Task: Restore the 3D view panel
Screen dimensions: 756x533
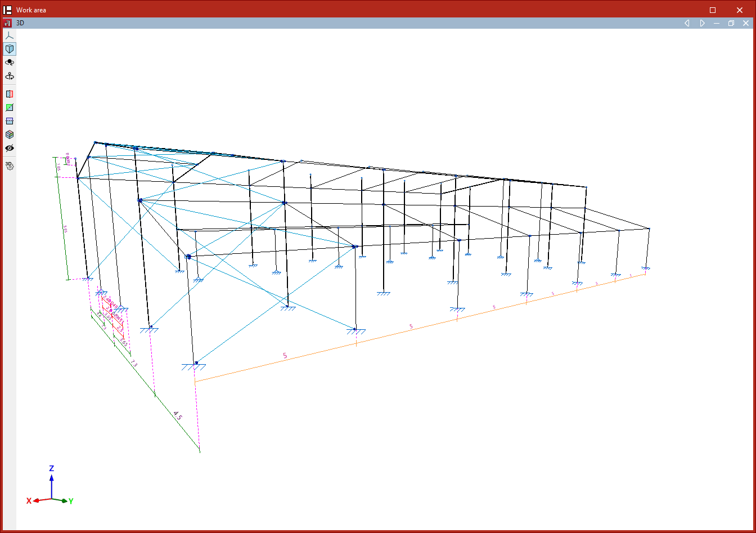Action: (x=731, y=23)
